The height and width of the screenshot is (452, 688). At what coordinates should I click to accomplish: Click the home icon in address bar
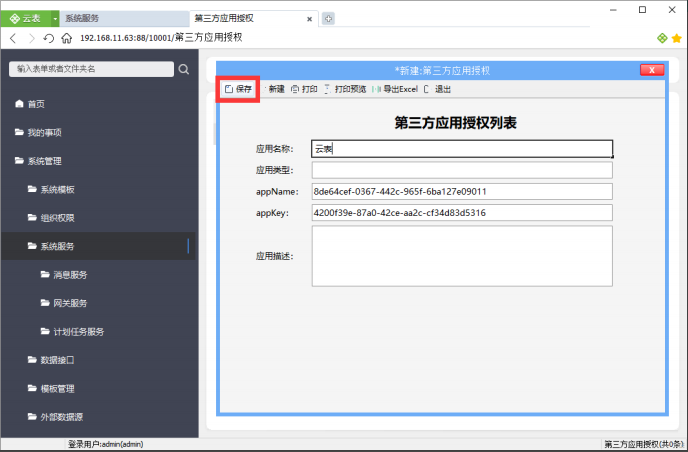click(66, 39)
